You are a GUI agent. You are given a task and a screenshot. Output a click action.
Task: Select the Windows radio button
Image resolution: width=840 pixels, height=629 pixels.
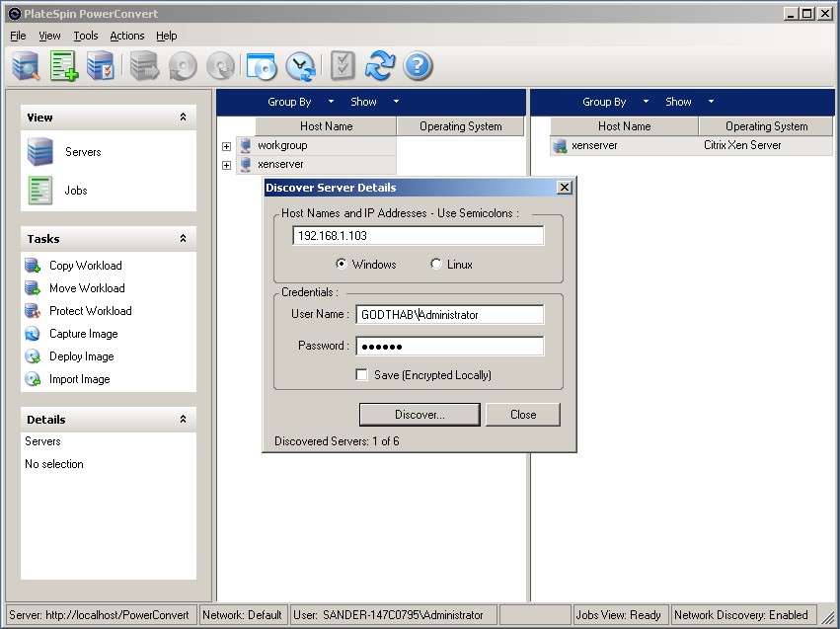(342, 265)
